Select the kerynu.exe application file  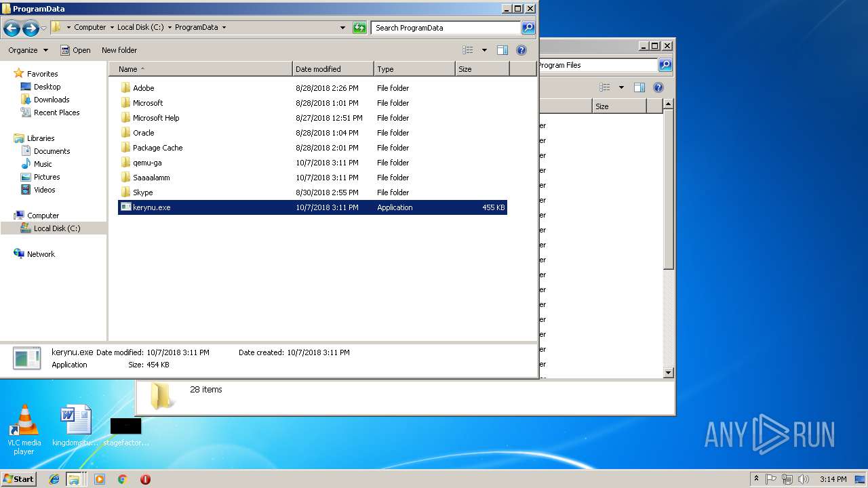(x=313, y=207)
